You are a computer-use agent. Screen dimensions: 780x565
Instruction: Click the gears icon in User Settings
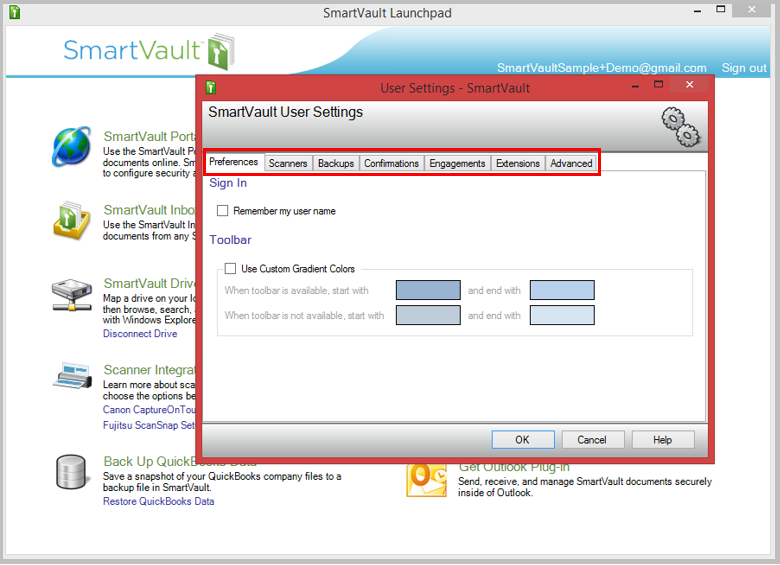pos(680,124)
